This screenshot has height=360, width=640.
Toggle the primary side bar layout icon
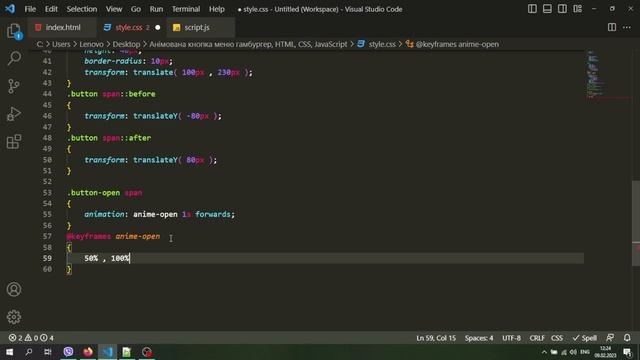pyautogui.click(x=532, y=9)
